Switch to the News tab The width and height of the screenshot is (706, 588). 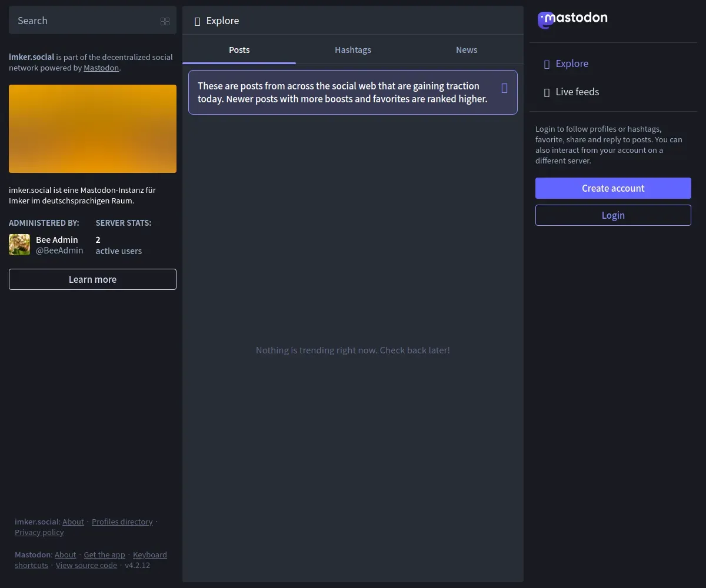pos(467,50)
